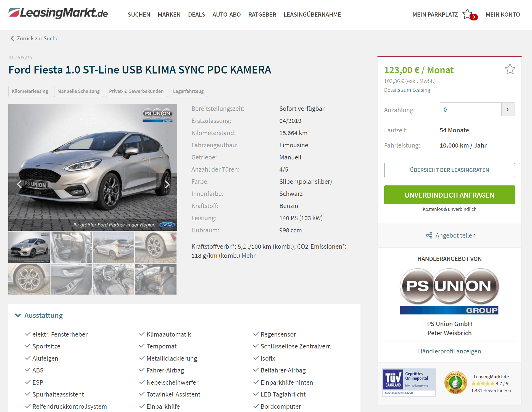Open the DEALS menu item

point(196,14)
